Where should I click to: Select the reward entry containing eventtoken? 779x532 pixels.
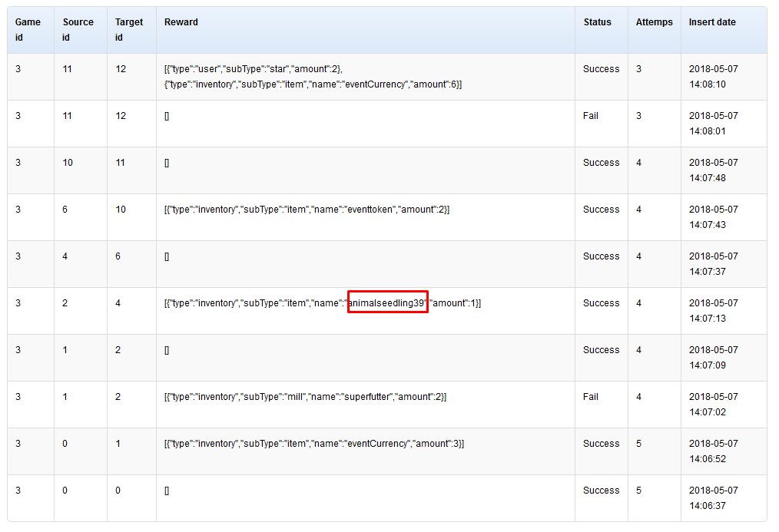[x=307, y=210]
